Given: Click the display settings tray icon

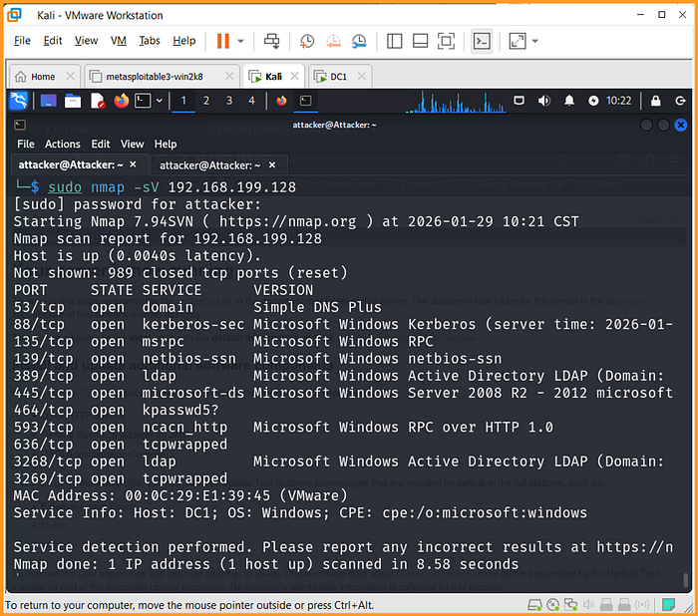Looking at the screenshot, I should 520,101.
